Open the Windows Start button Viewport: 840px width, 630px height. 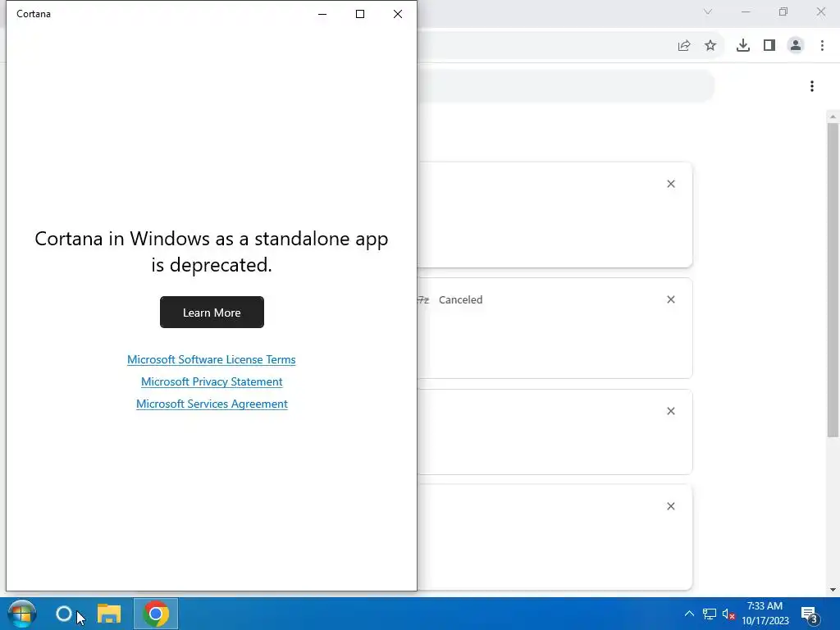point(22,614)
